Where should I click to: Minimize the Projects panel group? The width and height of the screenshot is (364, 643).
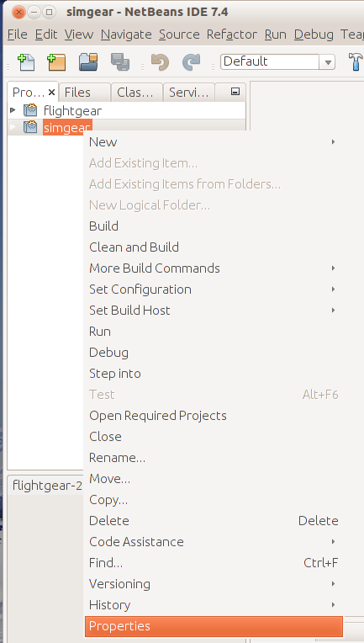tap(235, 92)
